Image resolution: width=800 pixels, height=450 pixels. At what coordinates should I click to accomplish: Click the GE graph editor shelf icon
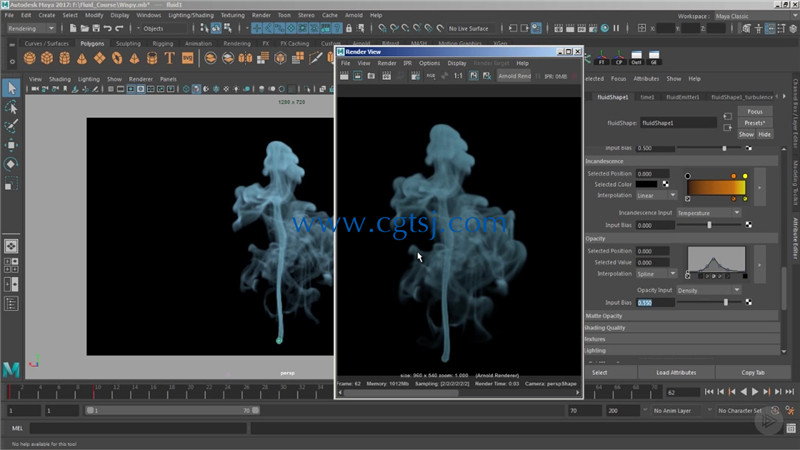654,57
